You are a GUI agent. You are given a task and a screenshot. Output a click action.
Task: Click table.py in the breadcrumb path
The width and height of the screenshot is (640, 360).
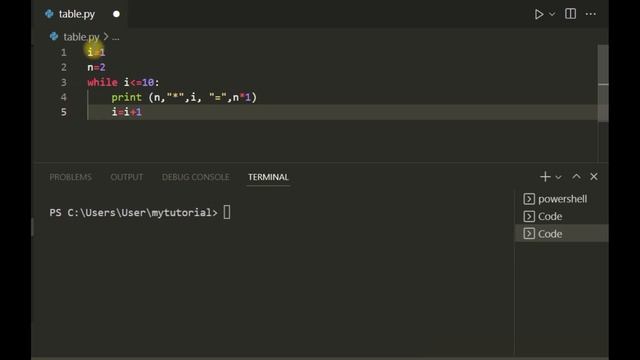click(x=81, y=37)
